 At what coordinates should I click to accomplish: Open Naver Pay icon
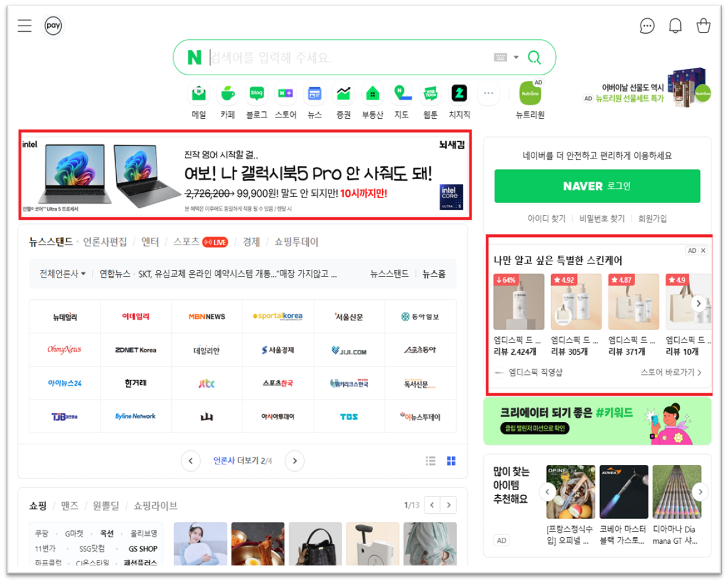53,26
